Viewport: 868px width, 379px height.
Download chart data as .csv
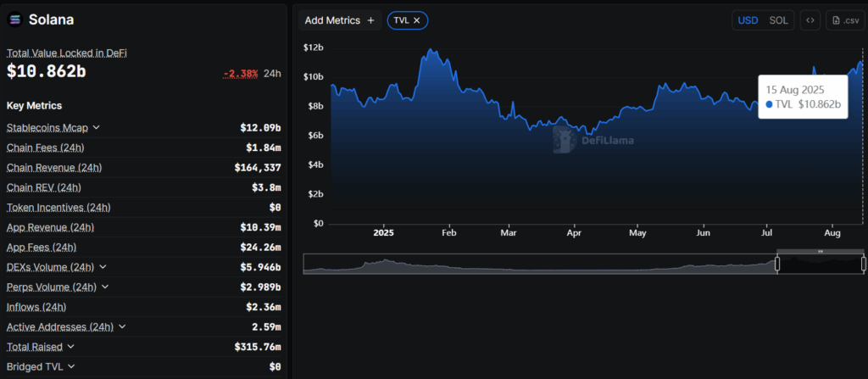845,20
